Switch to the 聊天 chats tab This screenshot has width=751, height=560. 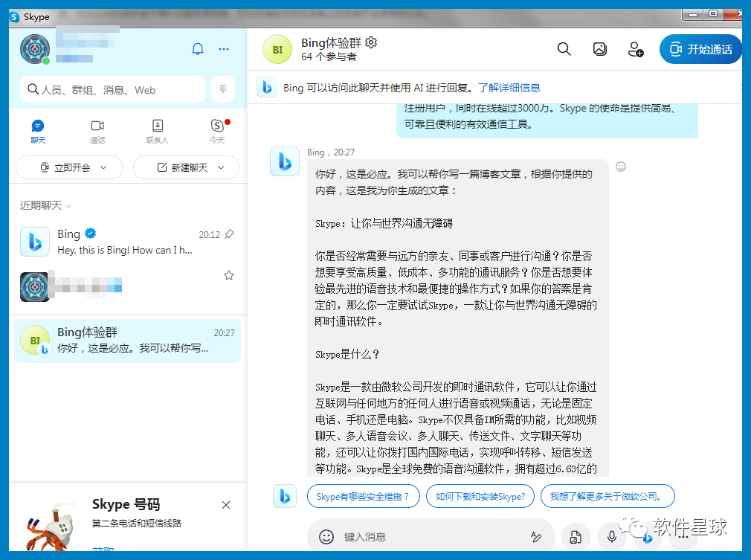[x=38, y=132]
